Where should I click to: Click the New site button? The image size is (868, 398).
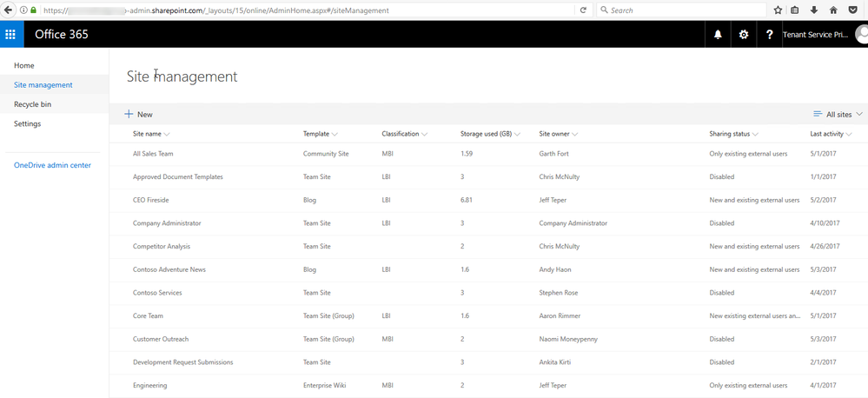[x=138, y=114]
